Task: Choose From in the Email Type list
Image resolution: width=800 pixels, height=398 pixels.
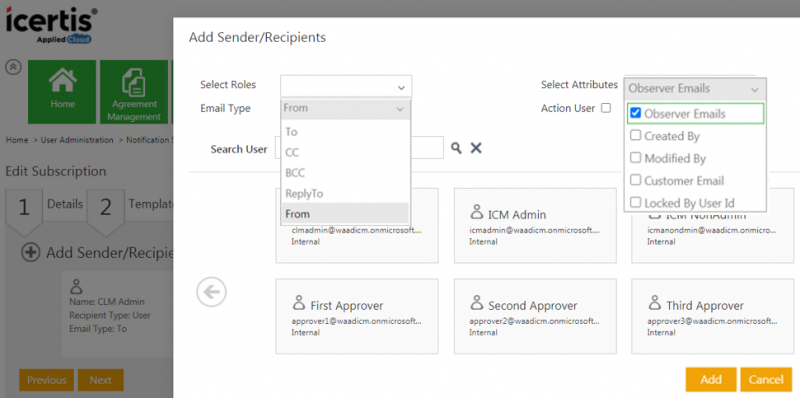Action: coord(345,214)
